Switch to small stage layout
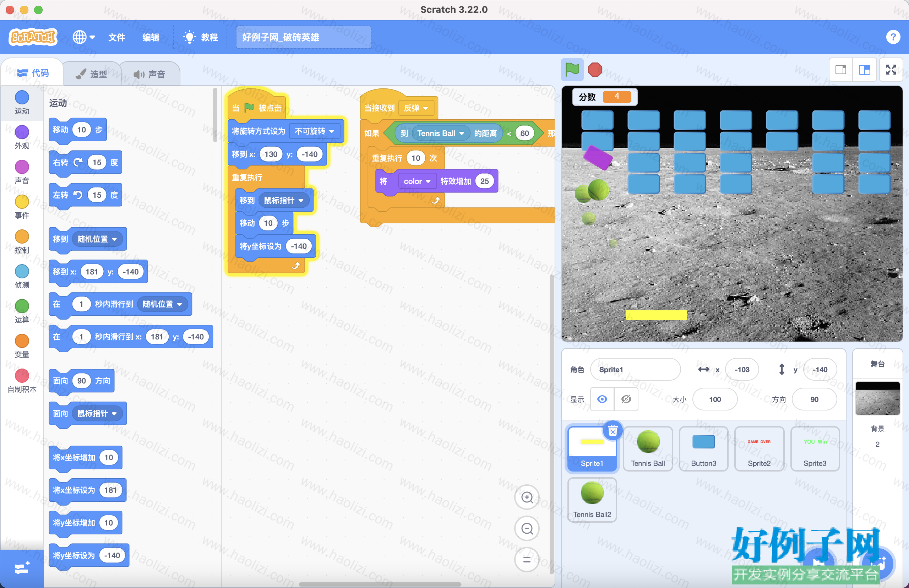This screenshot has width=909, height=588. [x=841, y=70]
